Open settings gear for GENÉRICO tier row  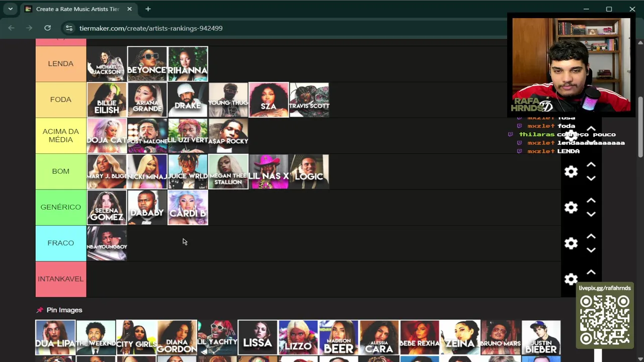click(x=571, y=207)
